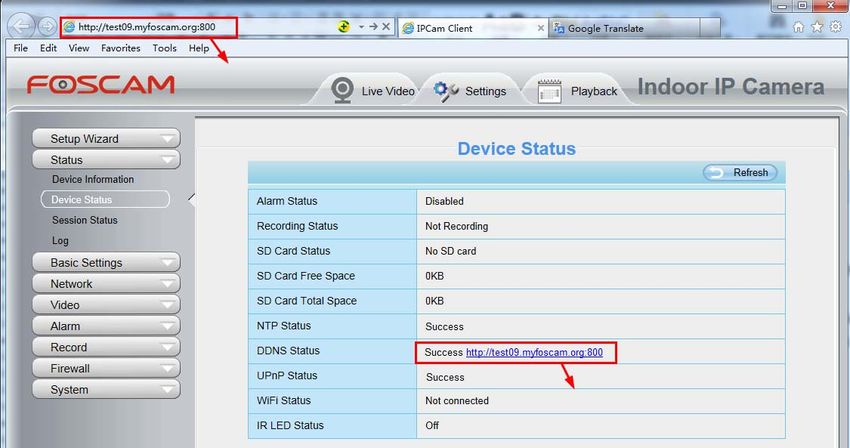
Task: Open Device Information page
Action: click(93, 180)
